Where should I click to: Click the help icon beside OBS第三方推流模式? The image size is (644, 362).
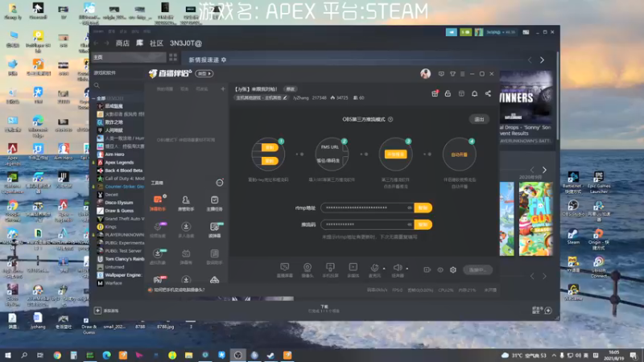point(390,119)
